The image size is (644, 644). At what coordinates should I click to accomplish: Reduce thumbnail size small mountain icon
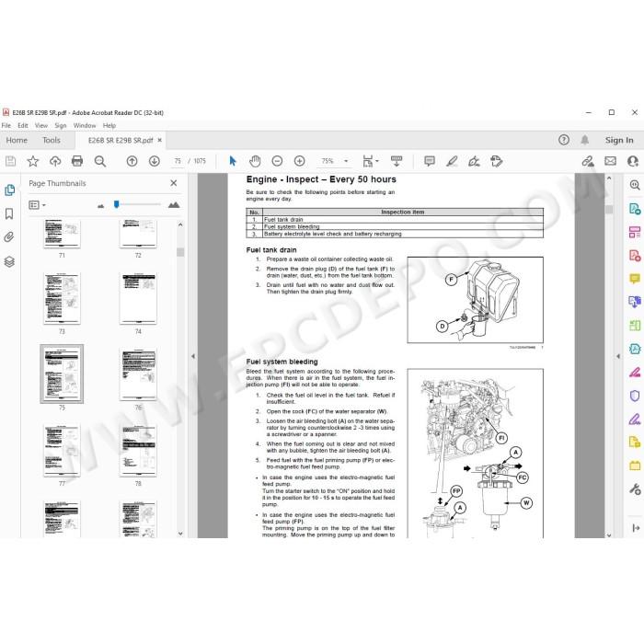(100, 206)
